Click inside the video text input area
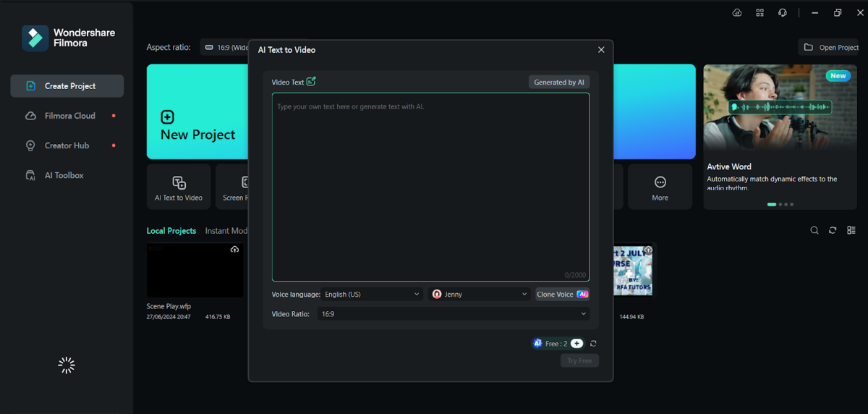The height and width of the screenshot is (414, 868). [430, 188]
